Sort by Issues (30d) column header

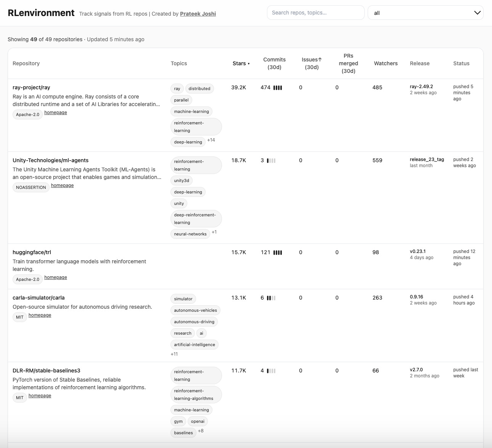312,63
